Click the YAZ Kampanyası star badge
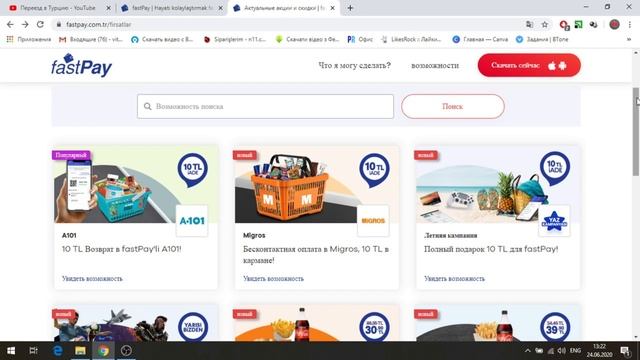Screen dimensions: 640x360 click(554, 221)
